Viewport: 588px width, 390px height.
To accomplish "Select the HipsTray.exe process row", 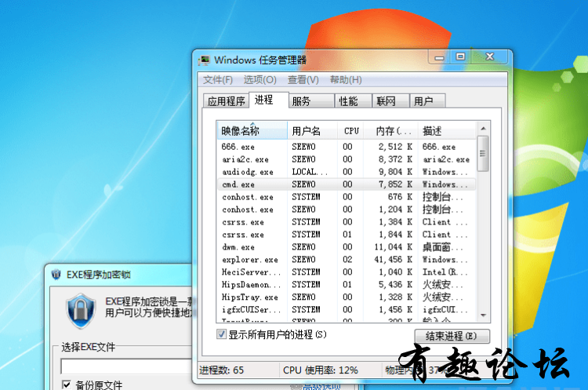I will pos(347,297).
